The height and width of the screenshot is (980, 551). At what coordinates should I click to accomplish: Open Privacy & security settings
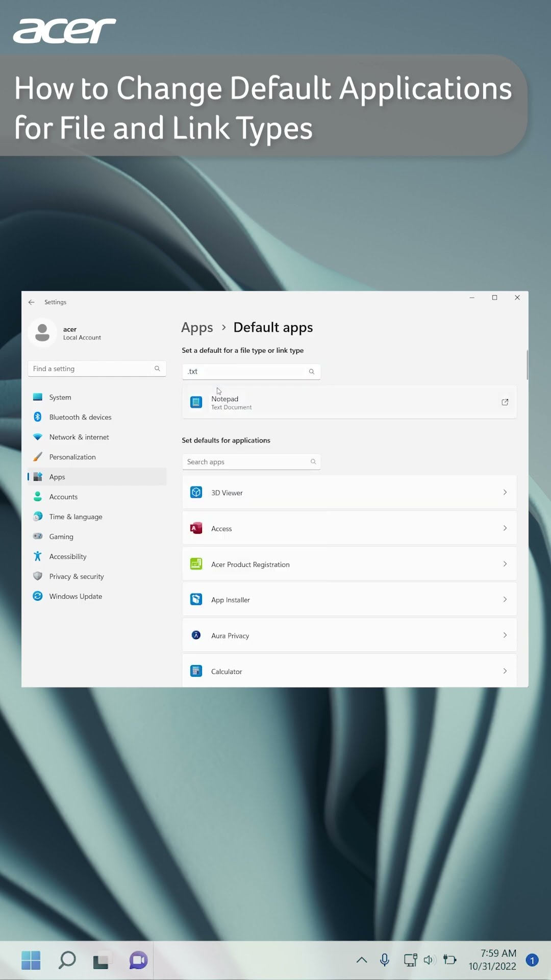[97, 576]
